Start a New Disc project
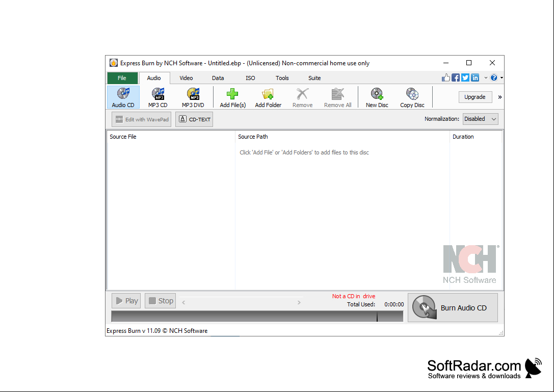The height and width of the screenshot is (392, 554). pyautogui.click(x=377, y=97)
